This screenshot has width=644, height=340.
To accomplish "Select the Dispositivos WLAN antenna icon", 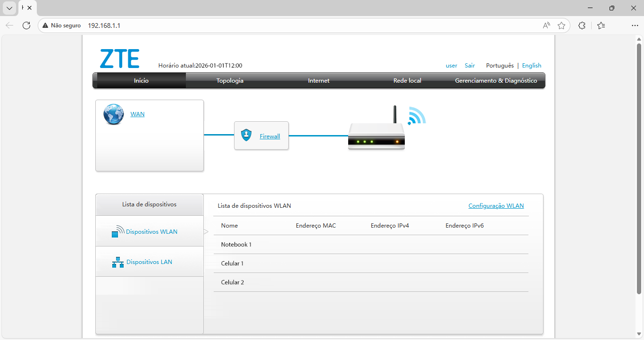I will coord(118,231).
